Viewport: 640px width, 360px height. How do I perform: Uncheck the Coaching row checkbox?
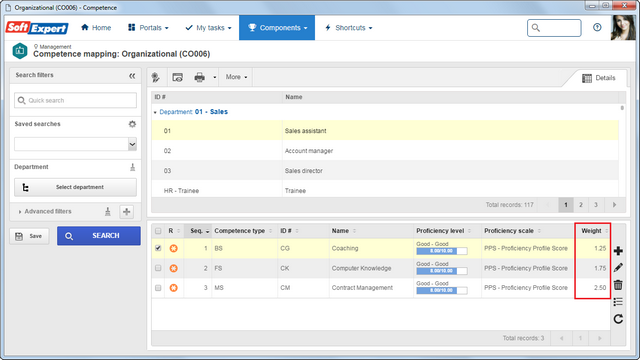point(158,248)
